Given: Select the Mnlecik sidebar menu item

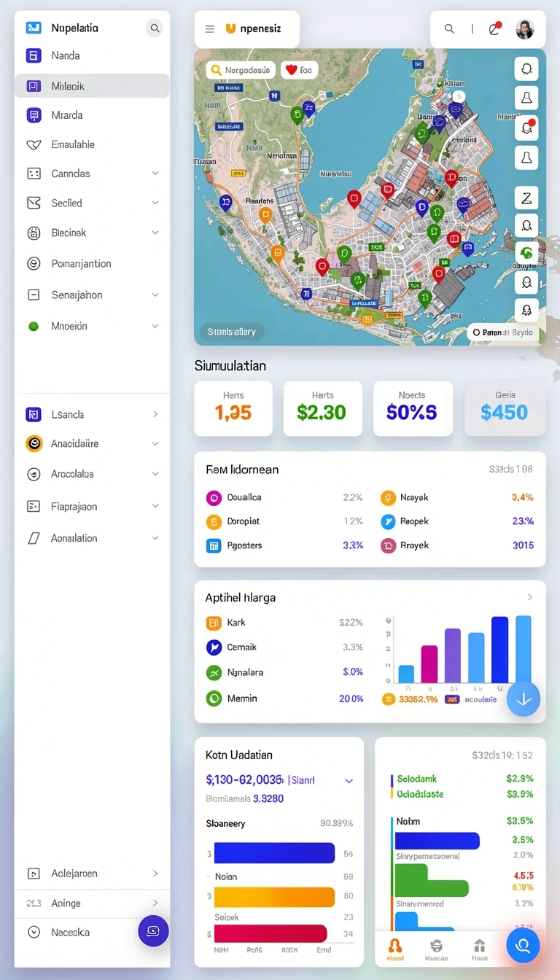Looking at the screenshot, I should 92,86.
